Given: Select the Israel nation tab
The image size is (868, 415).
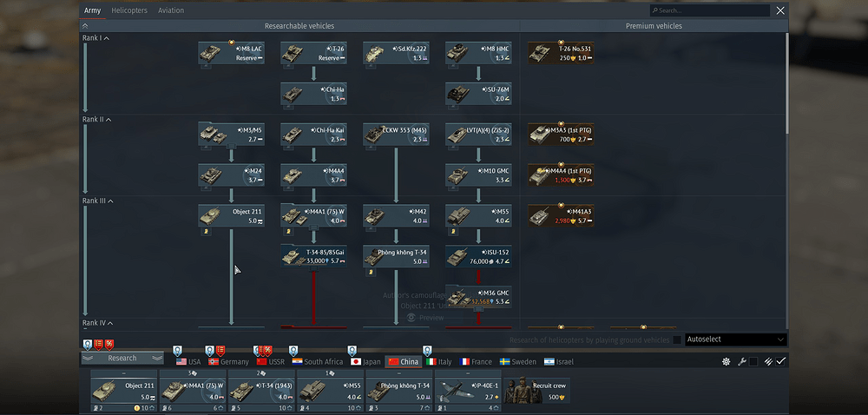Looking at the screenshot, I should (558, 361).
